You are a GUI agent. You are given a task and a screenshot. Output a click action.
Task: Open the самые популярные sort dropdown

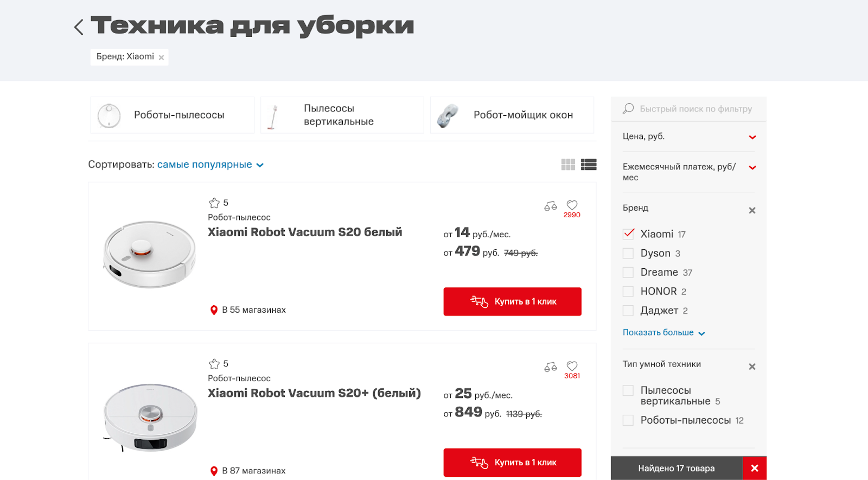pyautogui.click(x=210, y=165)
